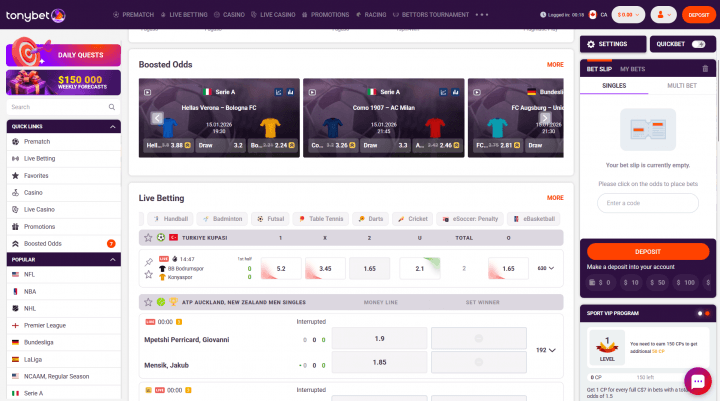720x401 pixels.
Task: Expand 192 more markets for Mpetshi Perricard match
Action: pos(546,350)
